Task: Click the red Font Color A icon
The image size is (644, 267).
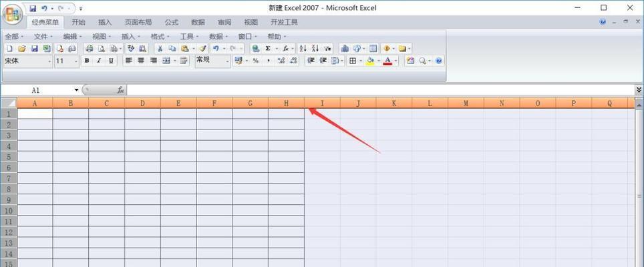Action: (x=387, y=61)
